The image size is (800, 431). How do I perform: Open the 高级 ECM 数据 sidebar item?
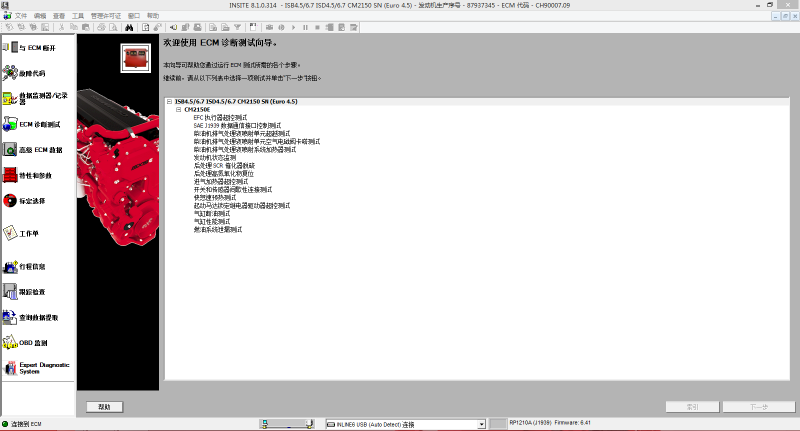(x=33, y=149)
